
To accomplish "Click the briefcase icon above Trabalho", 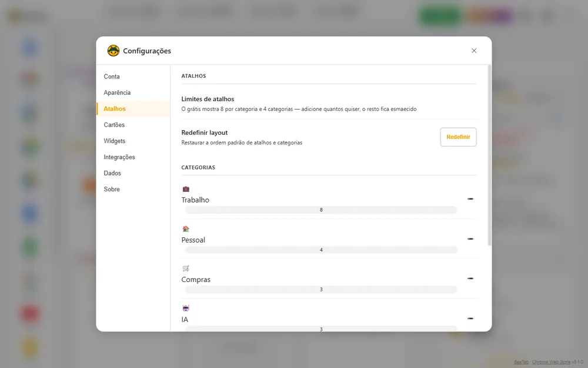I will tap(186, 189).
